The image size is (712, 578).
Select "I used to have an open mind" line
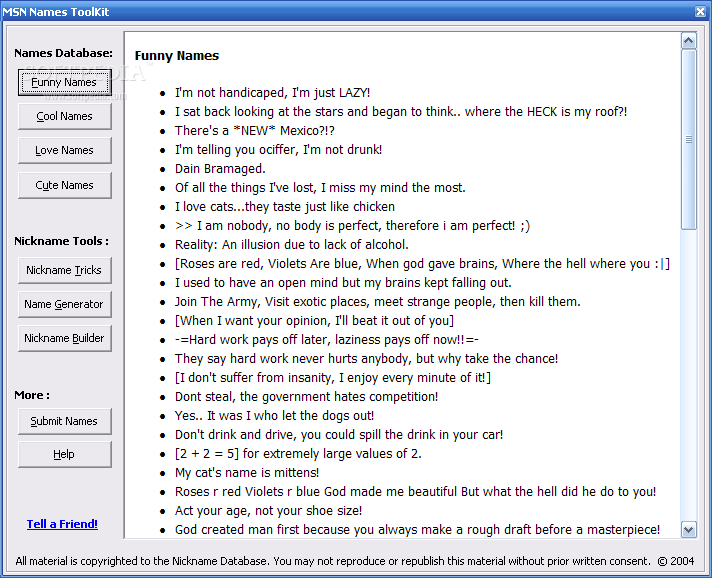pyautogui.click(x=343, y=283)
